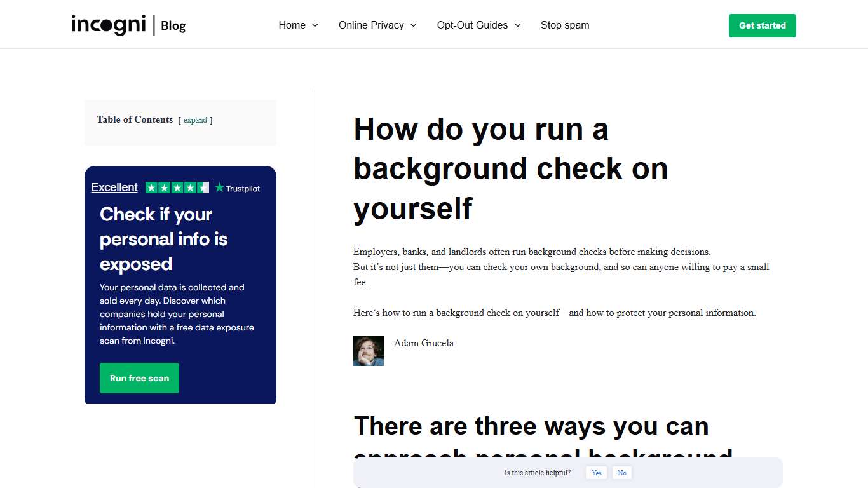Open the Excellent Trustpilot reviews link

[x=114, y=187]
